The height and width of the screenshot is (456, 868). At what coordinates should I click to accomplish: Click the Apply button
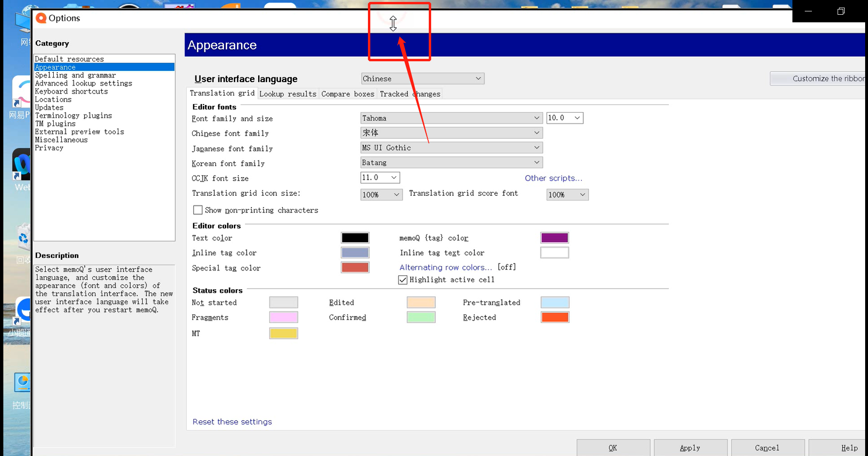pyautogui.click(x=690, y=447)
